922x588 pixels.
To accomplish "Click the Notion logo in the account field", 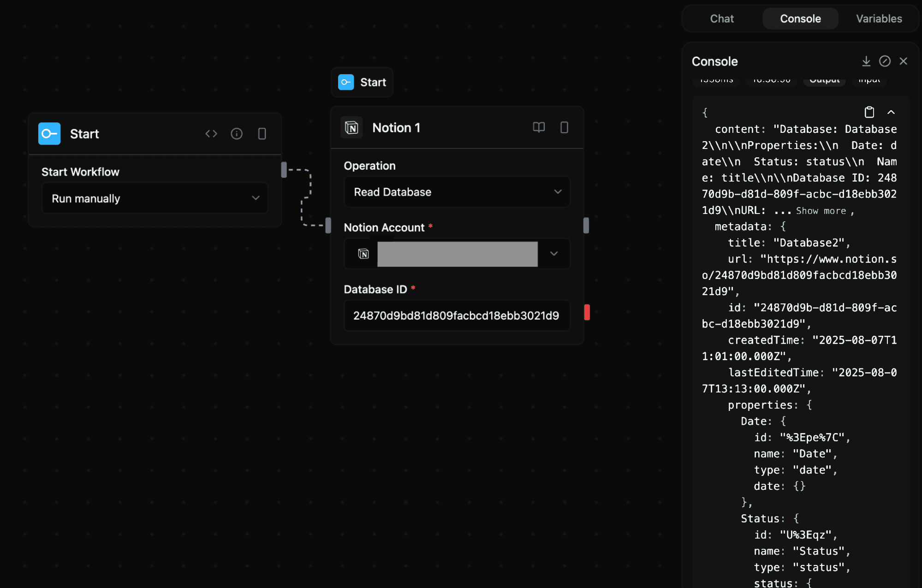I will pyautogui.click(x=364, y=254).
